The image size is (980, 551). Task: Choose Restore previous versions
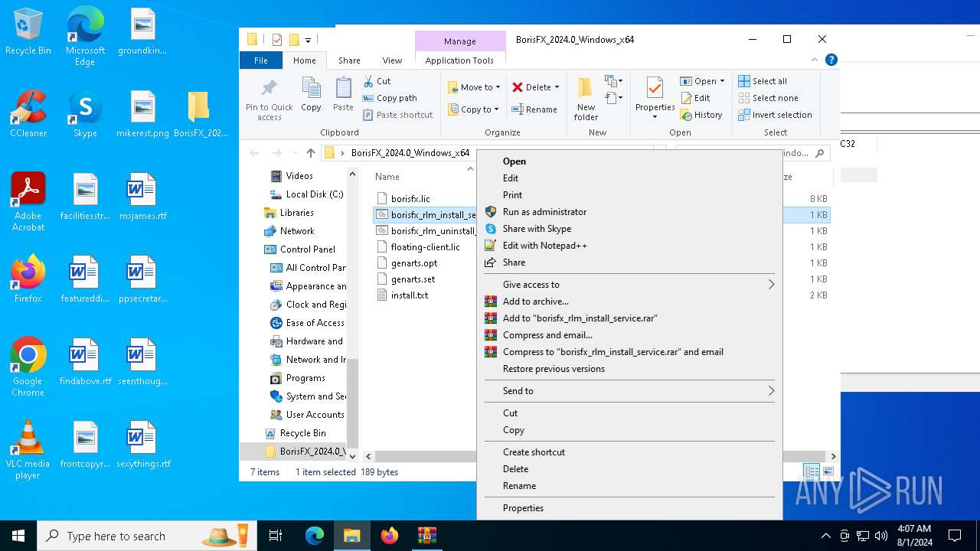click(629, 369)
